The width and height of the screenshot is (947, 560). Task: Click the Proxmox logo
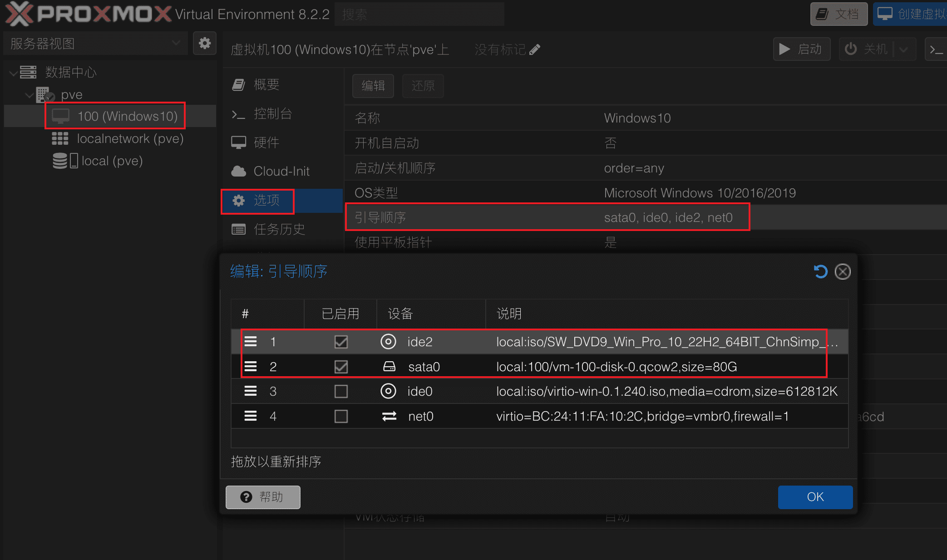tap(89, 14)
